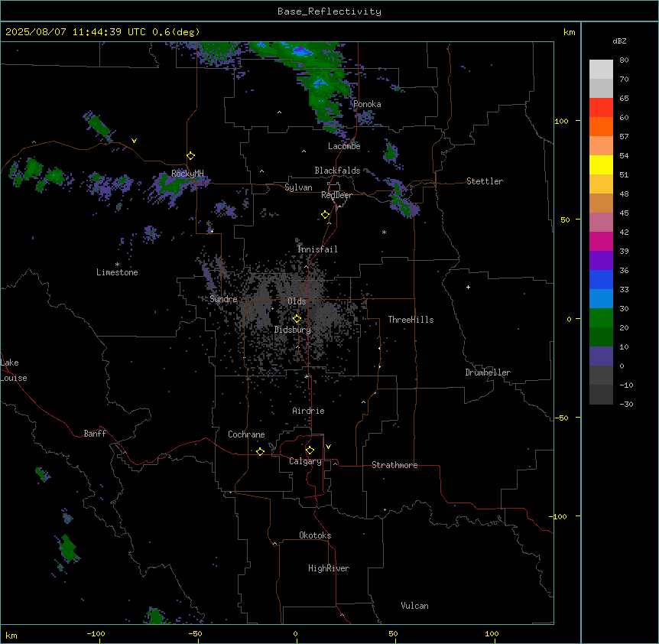Image resolution: width=659 pixels, height=644 pixels.
Task: Click the Didsbury town label
Action: pos(293,330)
